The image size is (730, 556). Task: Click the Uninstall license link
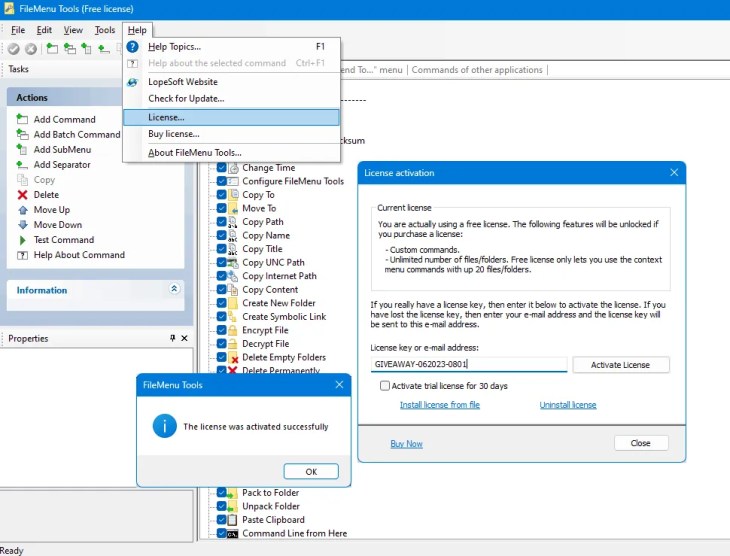point(568,405)
